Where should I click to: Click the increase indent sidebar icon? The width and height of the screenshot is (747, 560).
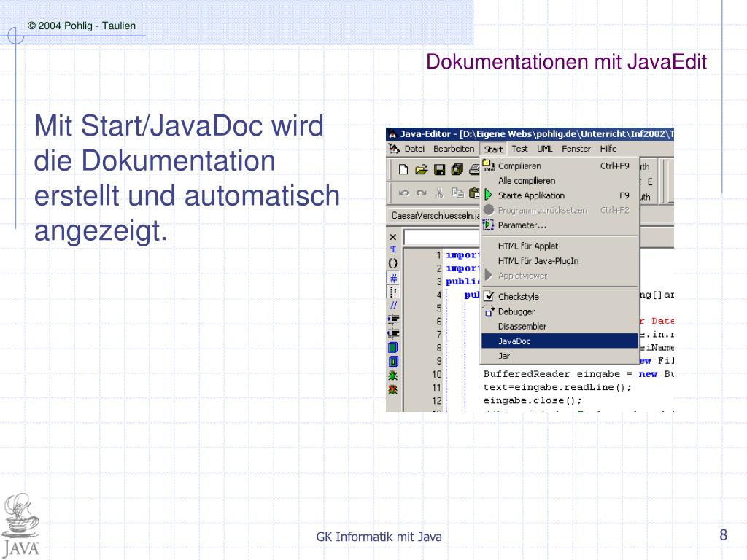tap(393, 319)
